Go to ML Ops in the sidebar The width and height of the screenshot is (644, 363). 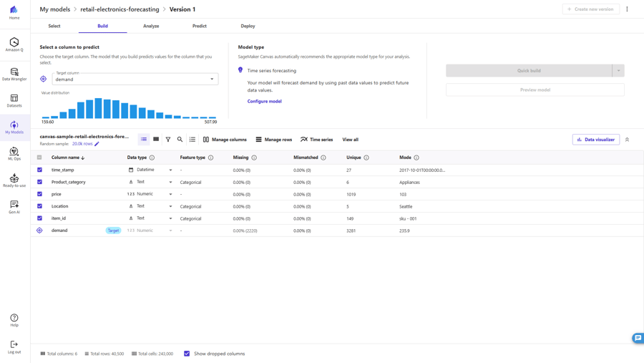point(14,154)
